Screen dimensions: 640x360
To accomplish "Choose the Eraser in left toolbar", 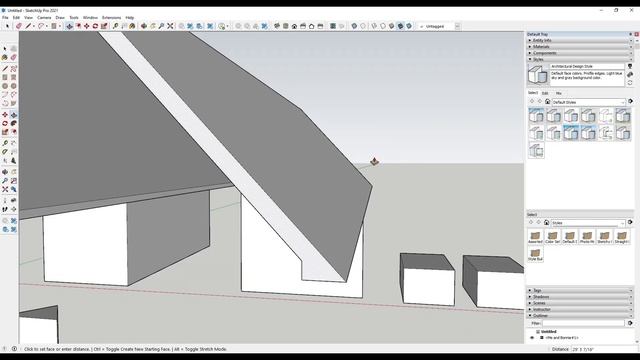I will click(13, 58).
